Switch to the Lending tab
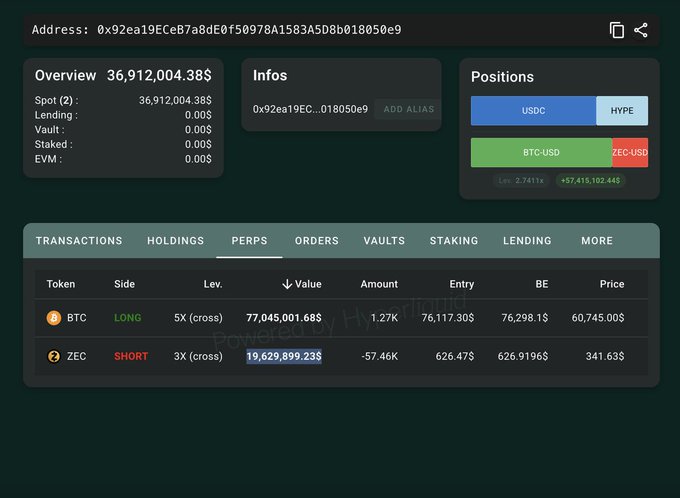 coord(527,241)
